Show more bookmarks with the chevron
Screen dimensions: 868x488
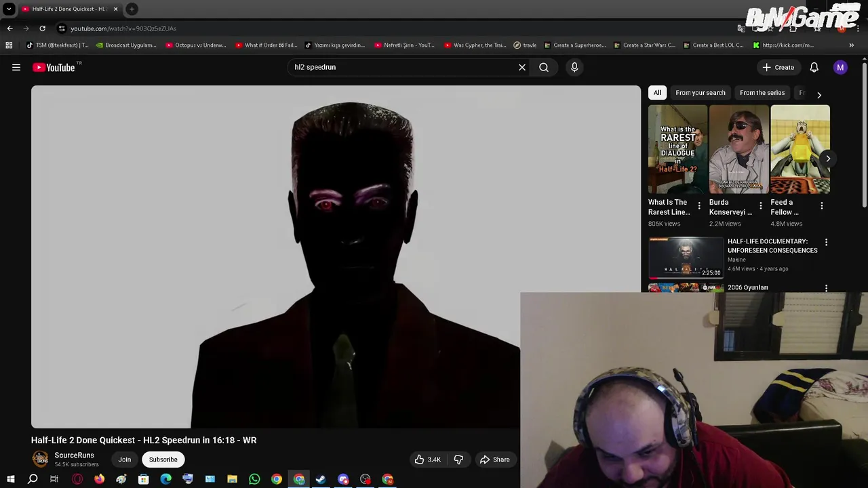click(851, 45)
